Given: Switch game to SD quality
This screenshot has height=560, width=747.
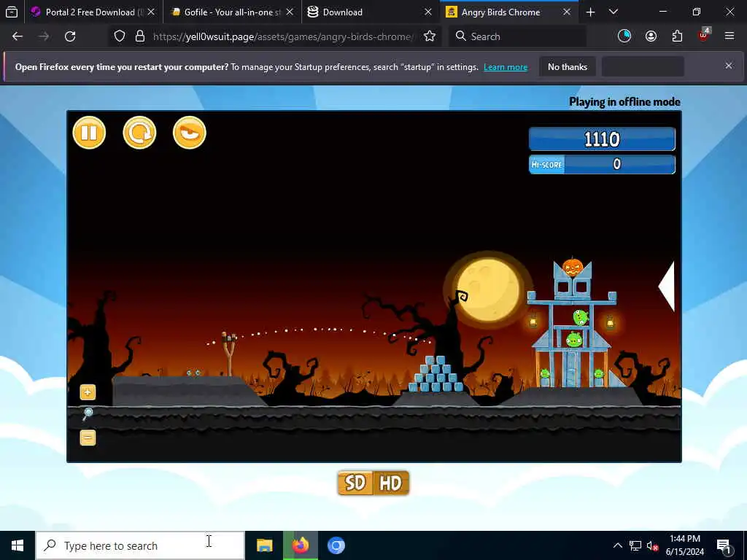Looking at the screenshot, I should click(x=355, y=483).
